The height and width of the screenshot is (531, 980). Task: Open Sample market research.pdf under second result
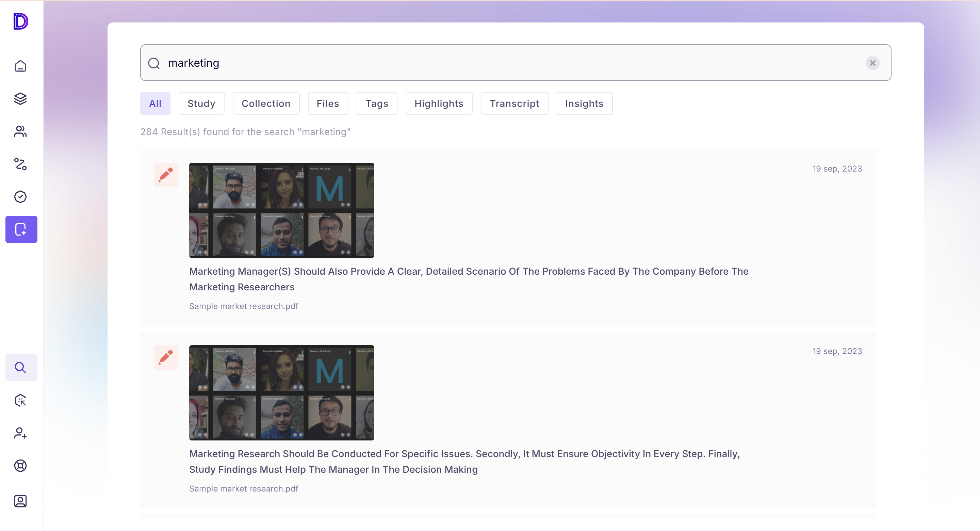(x=244, y=488)
